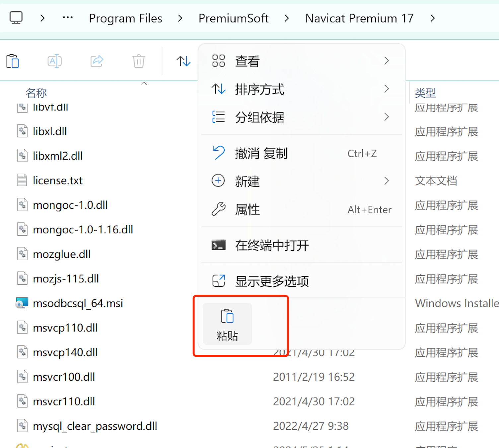Open the Sort toolbar icon with arrows
The width and height of the screenshot is (499, 448).
[183, 61]
